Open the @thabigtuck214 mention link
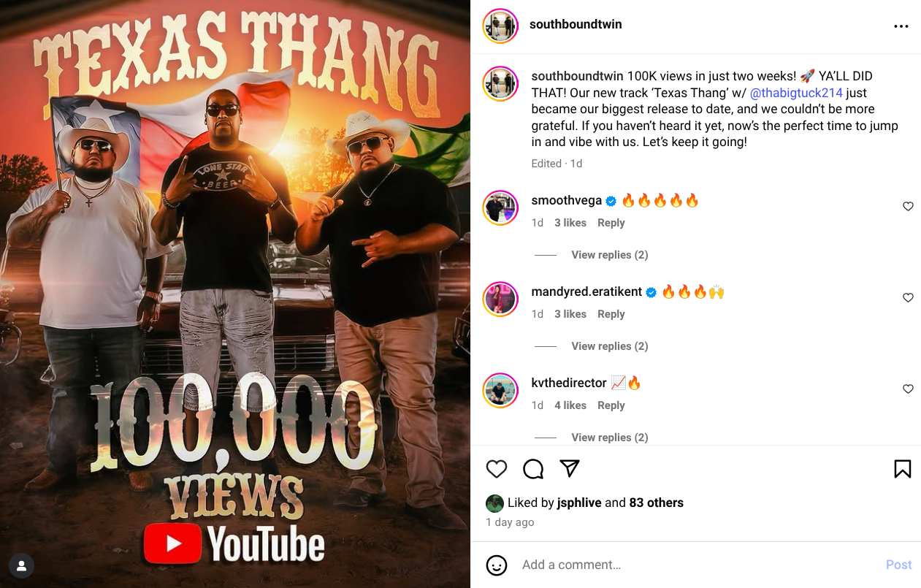Image resolution: width=921 pixels, height=588 pixels. point(796,93)
